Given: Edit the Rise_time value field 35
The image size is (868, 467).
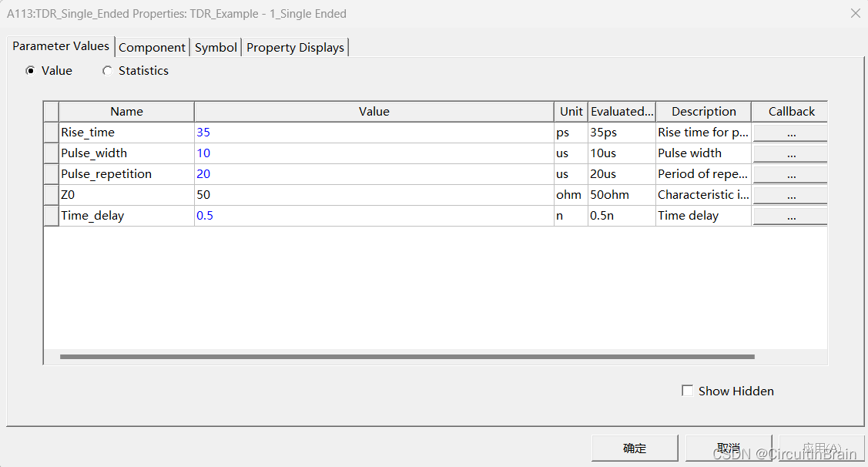Looking at the screenshot, I should (374, 133).
